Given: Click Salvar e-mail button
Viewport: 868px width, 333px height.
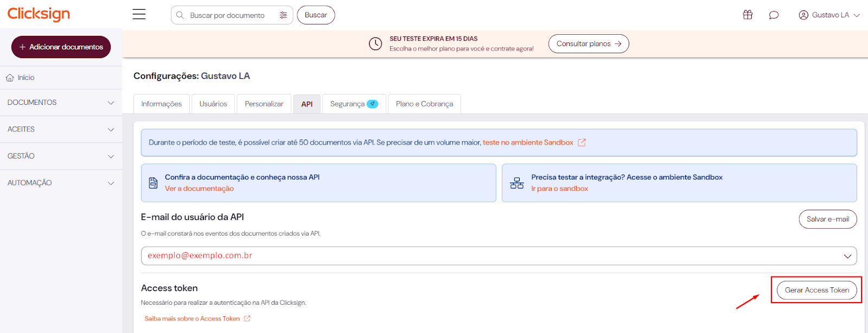Looking at the screenshot, I should [828, 219].
